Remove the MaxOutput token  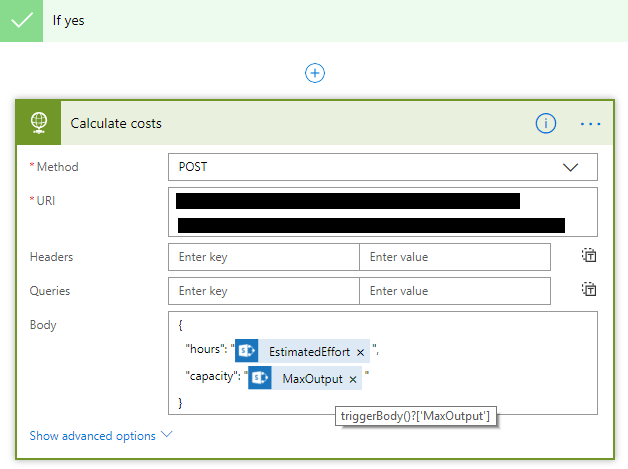click(352, 379)
